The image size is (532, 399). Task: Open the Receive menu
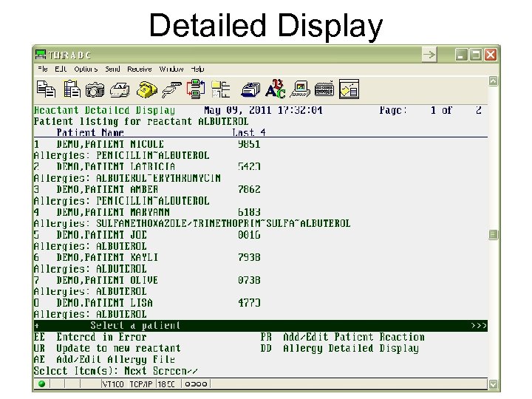coord(140,69)
